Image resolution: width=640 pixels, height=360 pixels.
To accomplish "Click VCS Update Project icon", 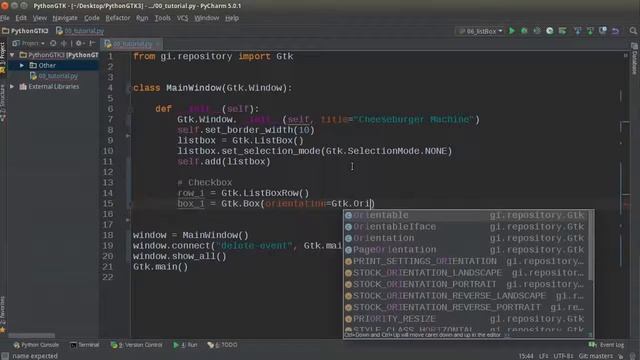I will pyautogui.click(x=578, y=31).
